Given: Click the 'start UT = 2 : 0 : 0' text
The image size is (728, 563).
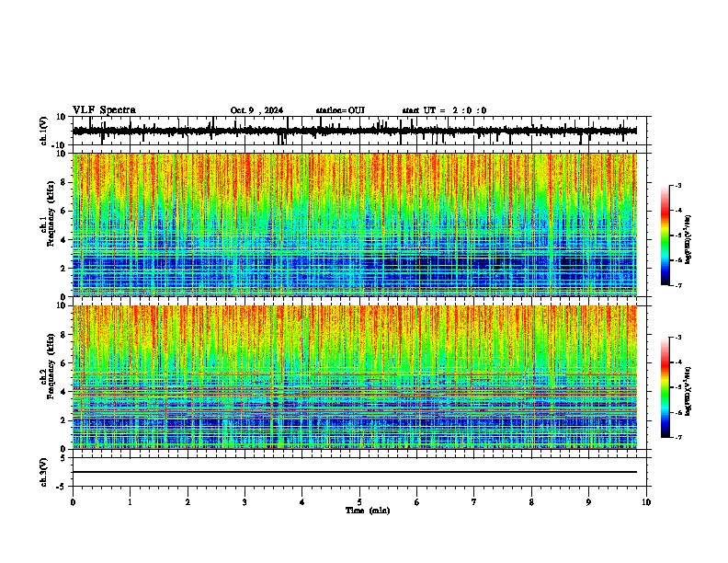Looking at the screenshot, I should 444,110.
